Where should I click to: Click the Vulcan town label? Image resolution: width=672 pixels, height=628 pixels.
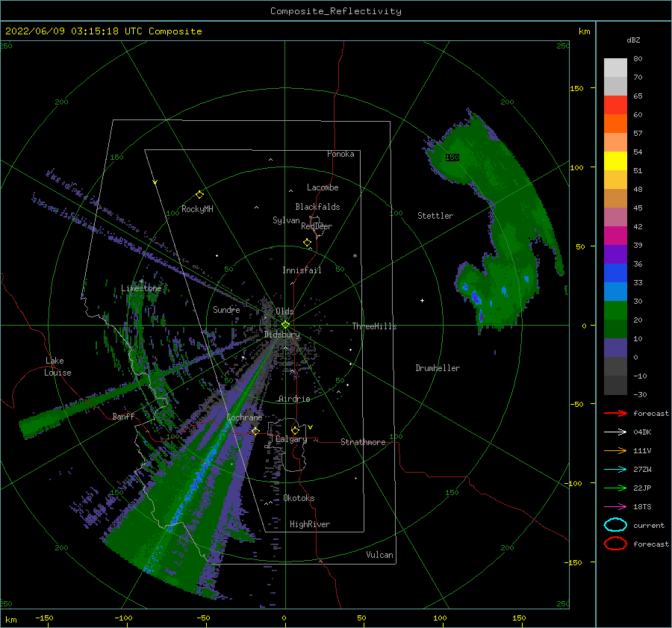(x=379, y=554)
